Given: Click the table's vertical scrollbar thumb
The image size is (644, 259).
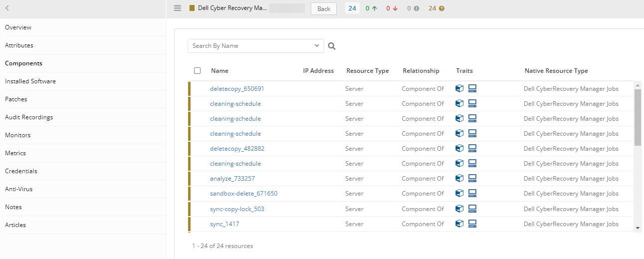Looking at the screenshot, I should coord(638,118).
